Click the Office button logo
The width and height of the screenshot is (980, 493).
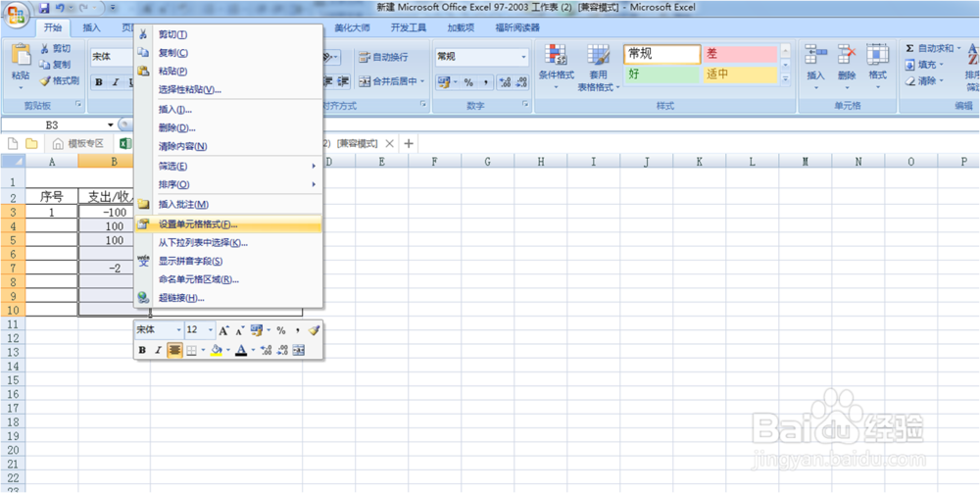click(18, 15)
